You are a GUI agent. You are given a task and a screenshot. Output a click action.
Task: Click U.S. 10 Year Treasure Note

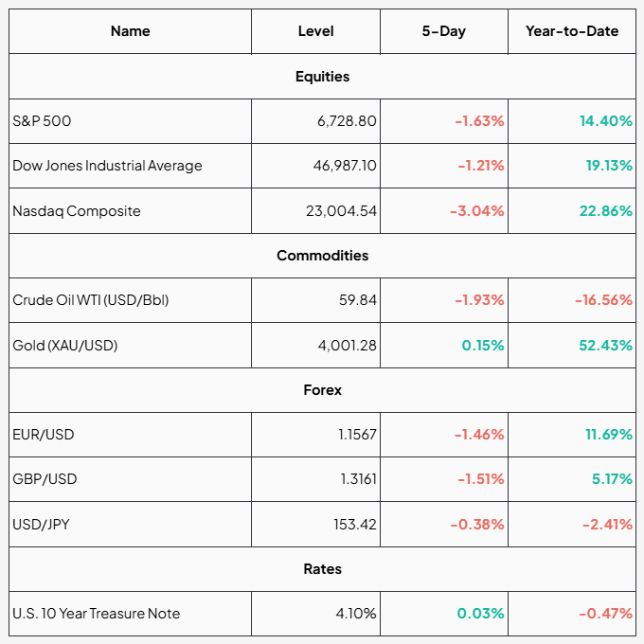coord(96,614)
